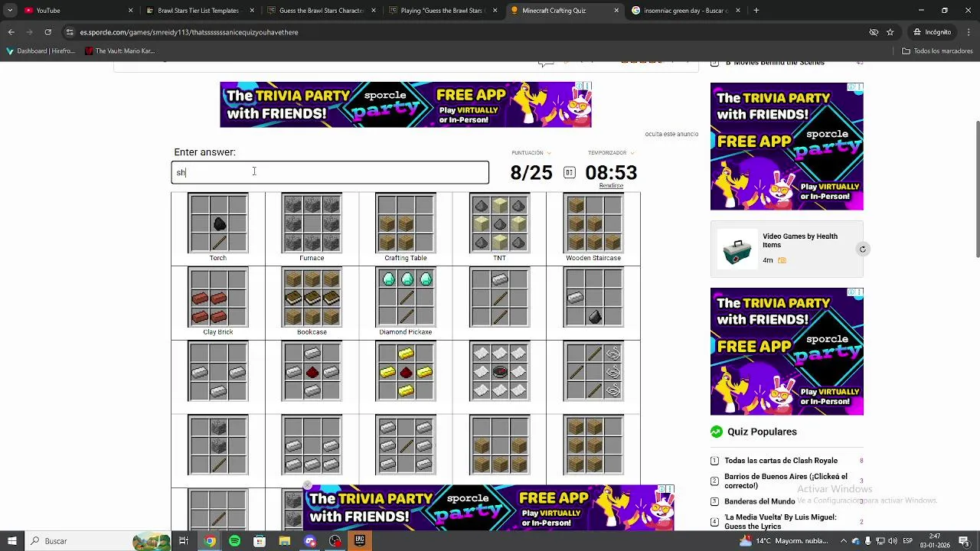Click the Clay Brick recipe cell

tap(218, 302)
